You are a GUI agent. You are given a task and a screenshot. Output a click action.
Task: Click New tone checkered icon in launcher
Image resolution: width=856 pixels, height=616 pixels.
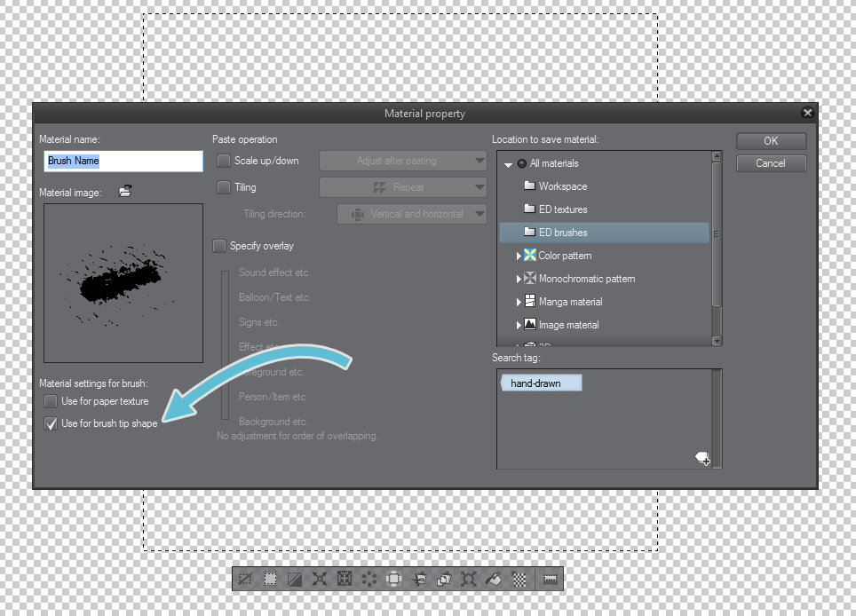(x=518, y=579)
